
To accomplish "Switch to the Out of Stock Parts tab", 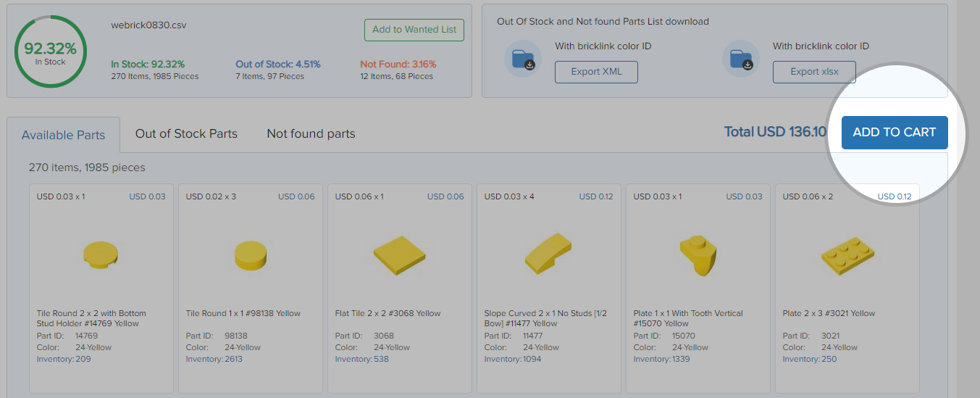I will [186, 133].
